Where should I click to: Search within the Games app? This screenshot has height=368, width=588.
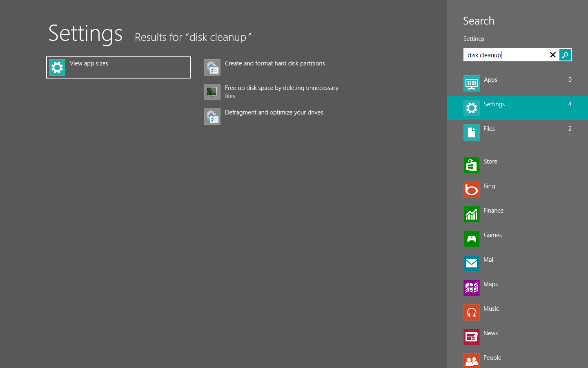point(517,239)
